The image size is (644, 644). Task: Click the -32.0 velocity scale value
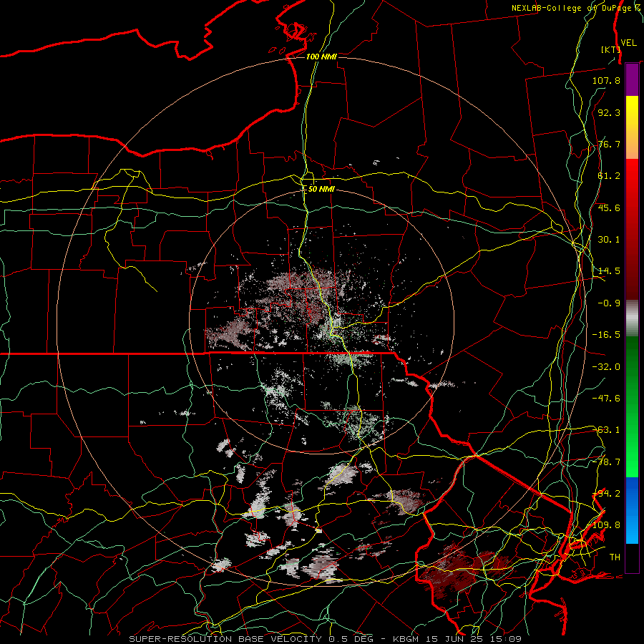coord(606,367)
